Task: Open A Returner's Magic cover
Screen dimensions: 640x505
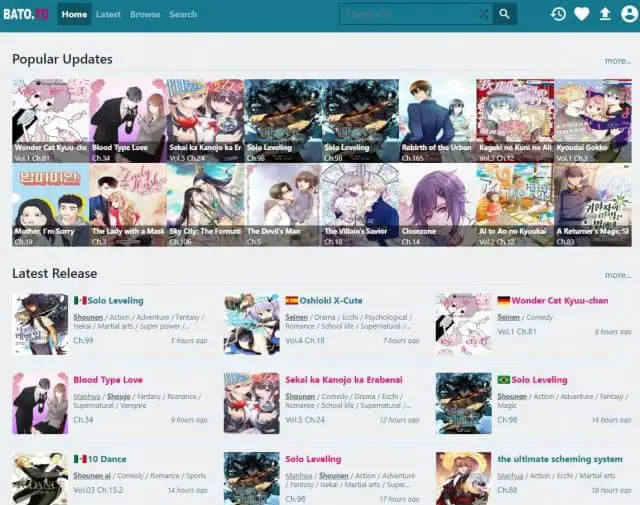Action: pyautogui.click(x=593, y=205)
